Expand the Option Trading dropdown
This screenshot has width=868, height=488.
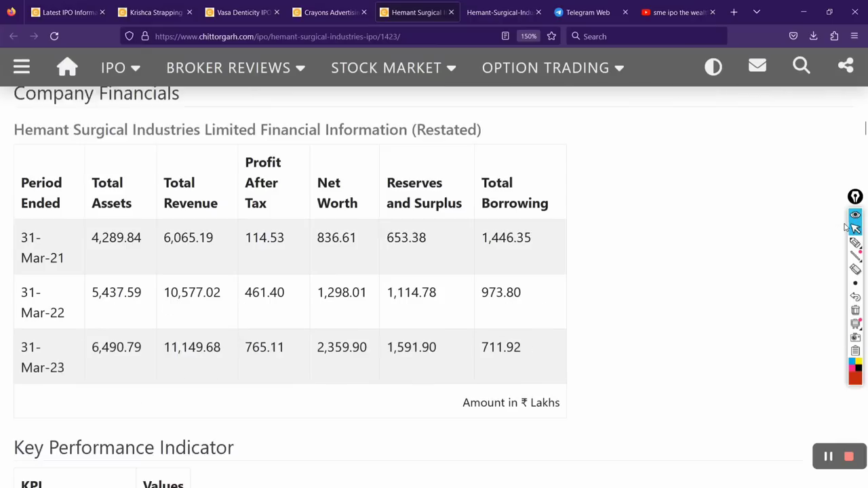[553, 67]
